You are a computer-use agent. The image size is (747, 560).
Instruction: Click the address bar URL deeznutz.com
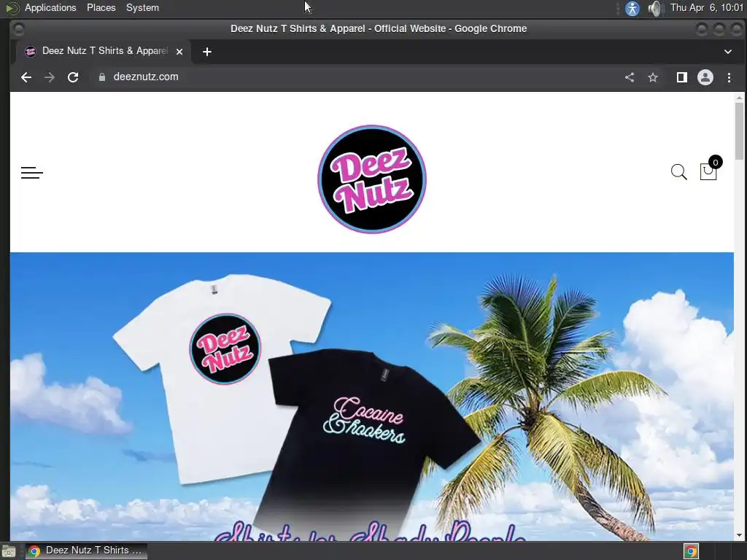coord(146,77)
